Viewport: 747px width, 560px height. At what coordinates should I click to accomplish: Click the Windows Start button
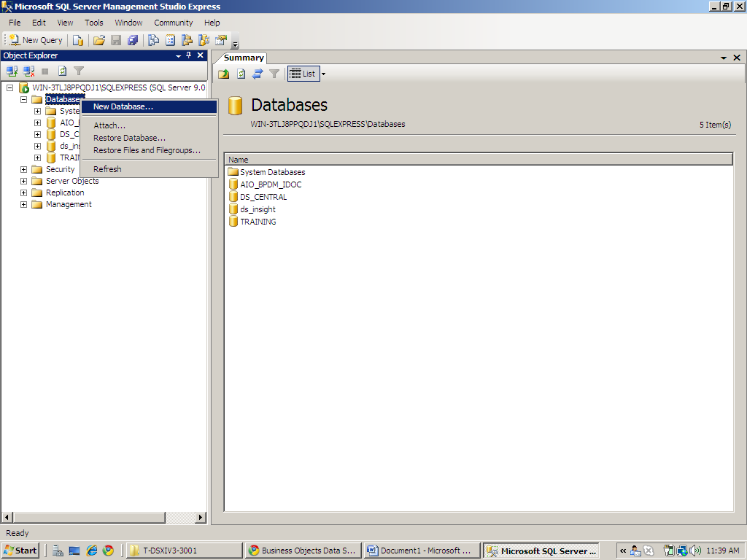click(20, 551)
